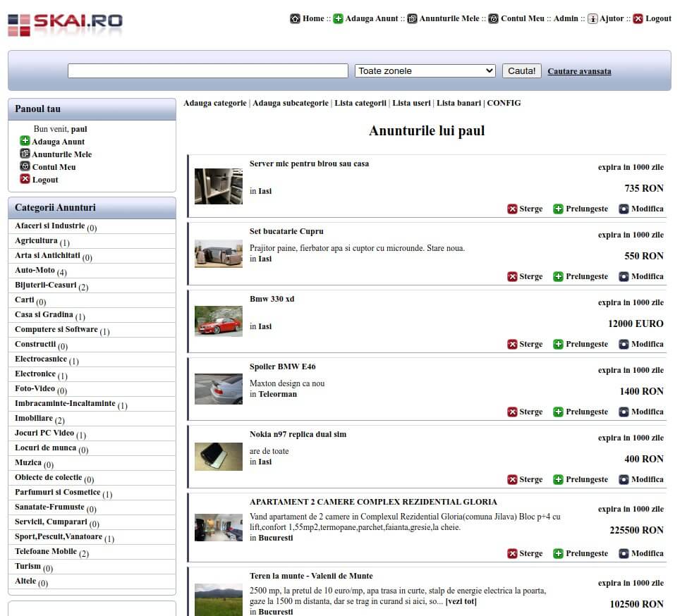Click Sterge red icon for Set bucatarie Cupru
Screen dimensions: 687x616
512,277
